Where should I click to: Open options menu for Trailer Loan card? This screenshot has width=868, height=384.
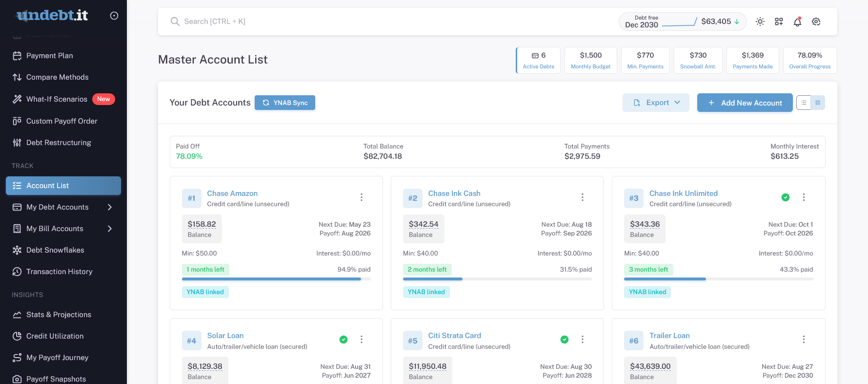point(804,340)
